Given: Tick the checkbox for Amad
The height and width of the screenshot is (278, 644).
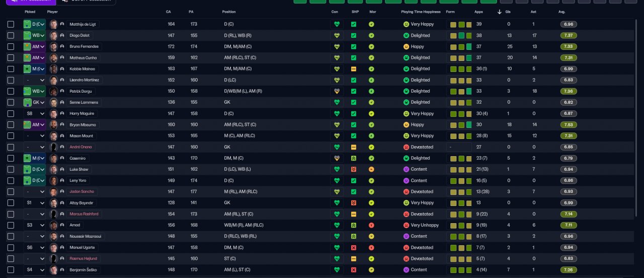Looking at the screenshot, I should click(x=11, y=225).
